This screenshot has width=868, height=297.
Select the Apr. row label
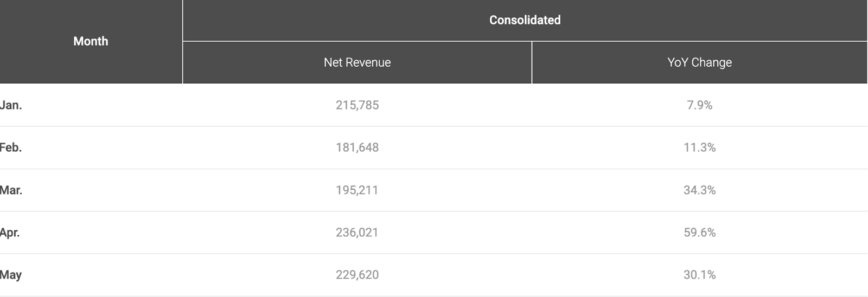(x=10, y=233)
